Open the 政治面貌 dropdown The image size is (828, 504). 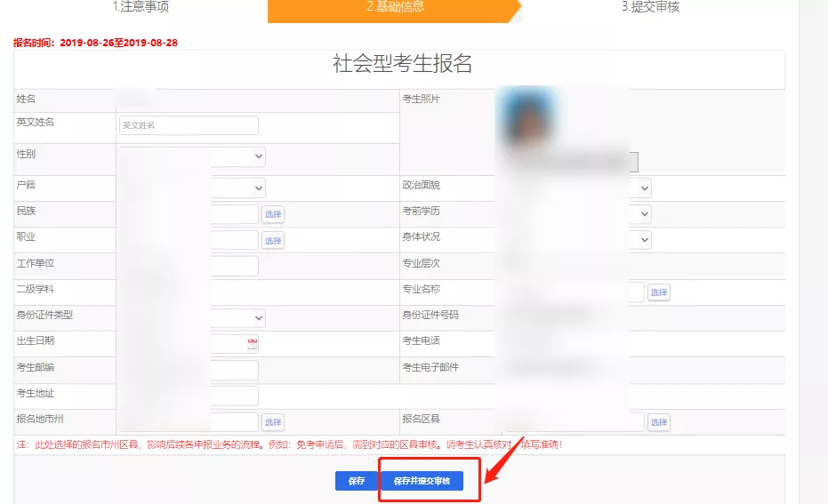[x=644, y=188]
